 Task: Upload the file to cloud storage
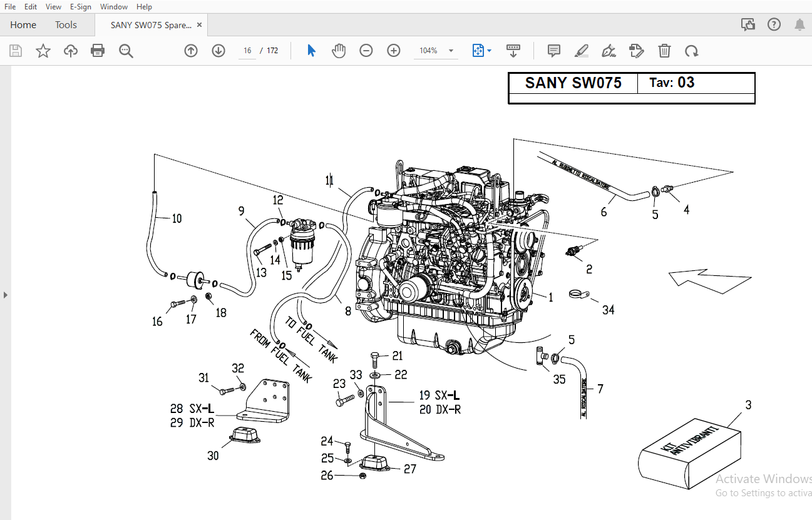[x=71, y=51]
